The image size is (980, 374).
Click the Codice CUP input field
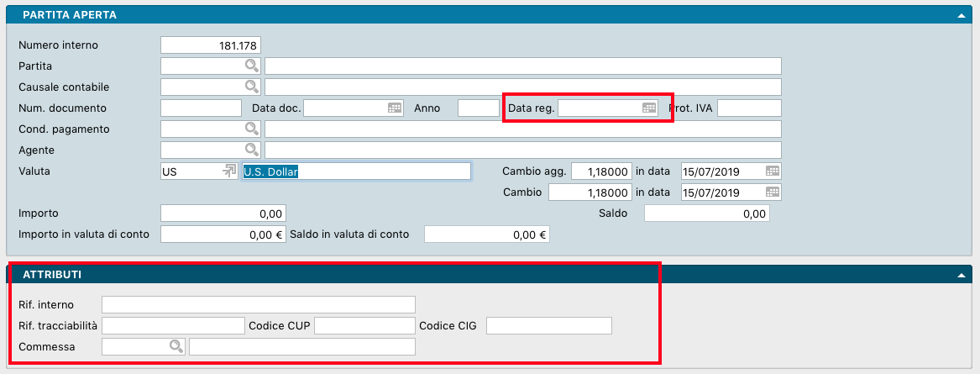[x=365, y=325]
